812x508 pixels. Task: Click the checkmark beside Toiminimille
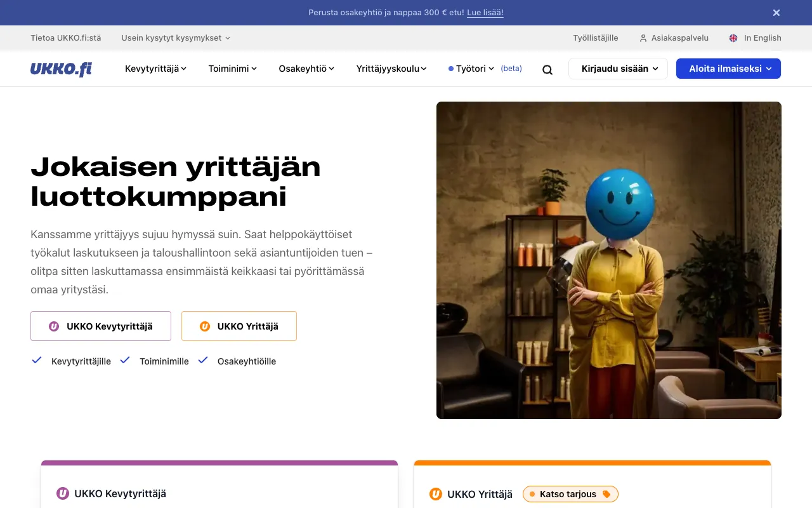tap(125, 360)
